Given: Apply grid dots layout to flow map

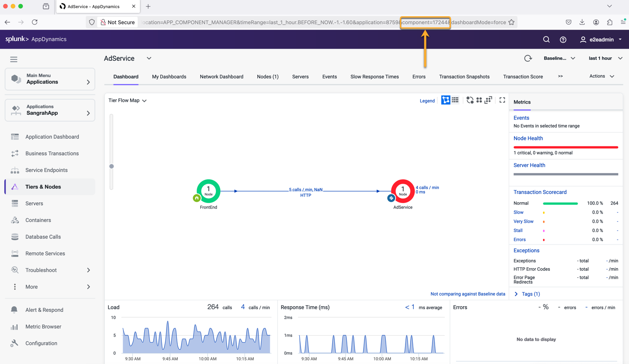Looking at the screenshot, I should (x=479, y=100).
